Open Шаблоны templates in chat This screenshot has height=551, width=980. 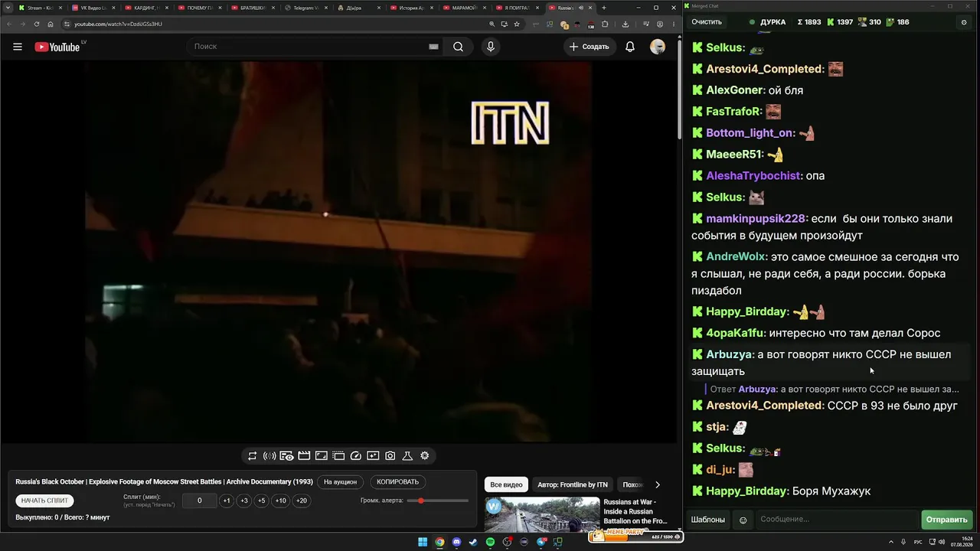tap(708, 520)
